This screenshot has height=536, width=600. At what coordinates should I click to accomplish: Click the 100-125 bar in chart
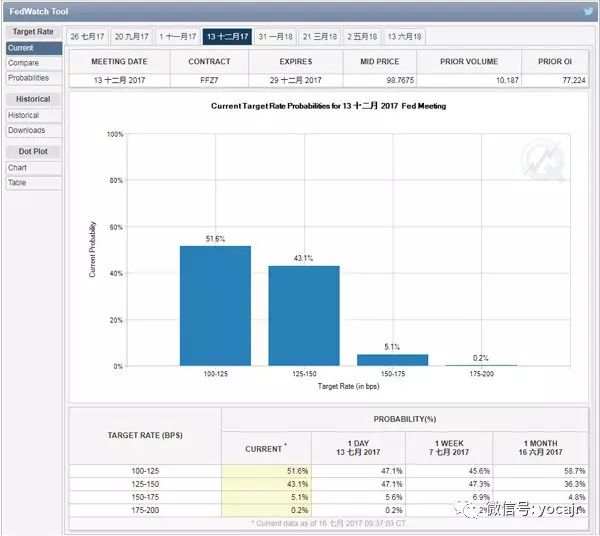point(215,306)
